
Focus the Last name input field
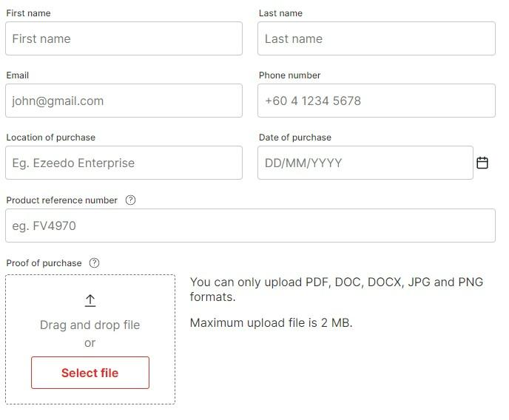click(377, 38)
